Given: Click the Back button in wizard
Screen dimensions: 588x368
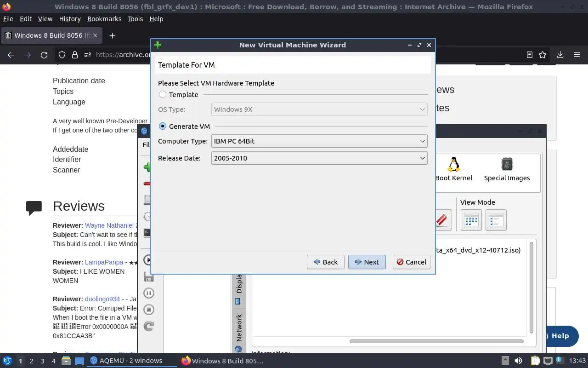Looking at the screenshot, I should tap(326, 262).
